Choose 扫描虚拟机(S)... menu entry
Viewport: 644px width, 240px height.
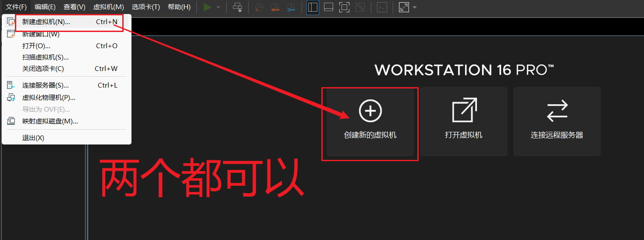67,57
